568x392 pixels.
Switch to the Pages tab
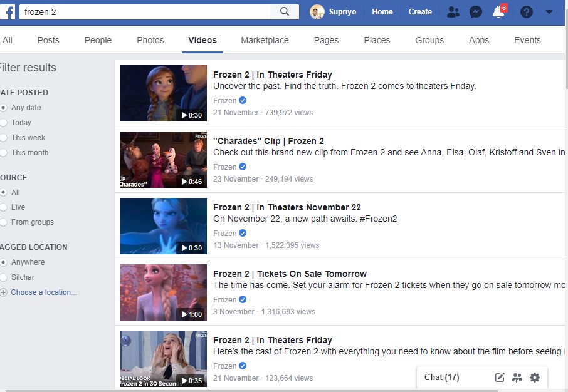point(326,40)
